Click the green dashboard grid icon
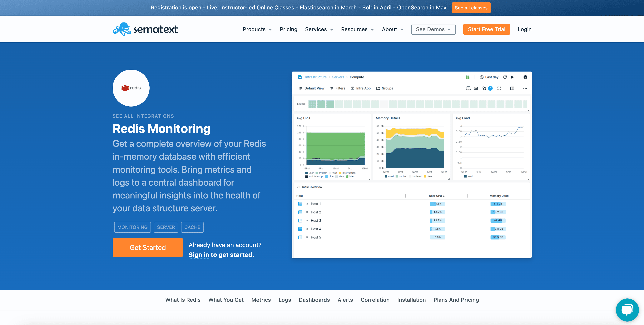 pos(468,77)
